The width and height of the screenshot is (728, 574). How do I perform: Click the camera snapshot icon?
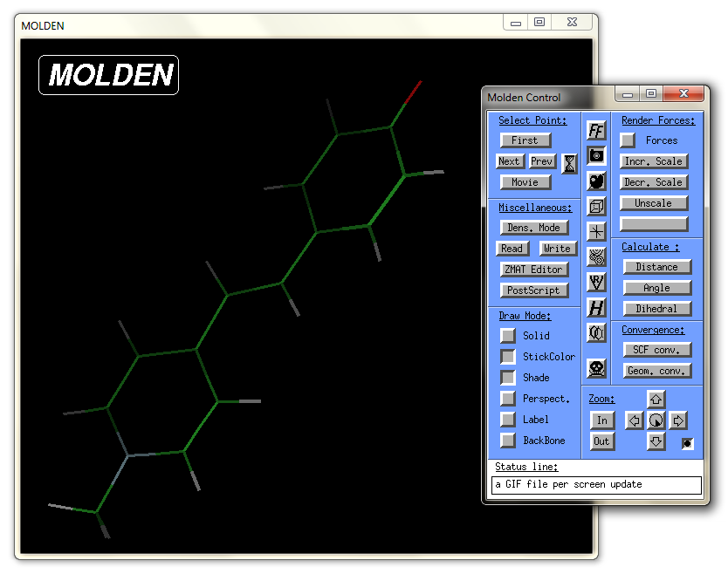pyautogui.click(x=596, y=155)
